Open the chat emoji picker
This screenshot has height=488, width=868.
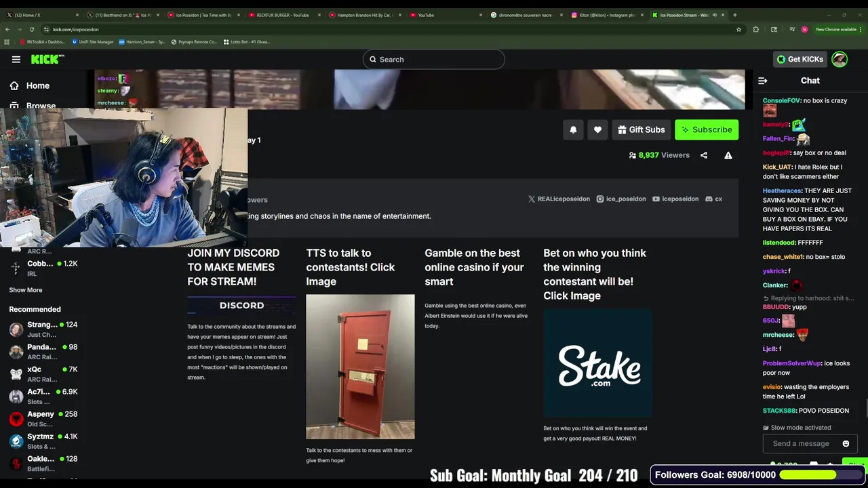846,444
